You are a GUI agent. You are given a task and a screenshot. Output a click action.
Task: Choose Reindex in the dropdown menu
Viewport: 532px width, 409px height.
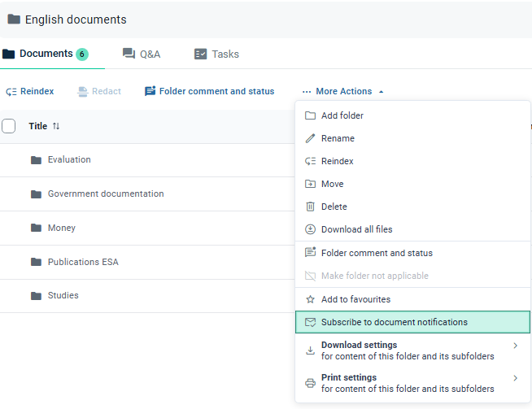click(x=412, y=161)
